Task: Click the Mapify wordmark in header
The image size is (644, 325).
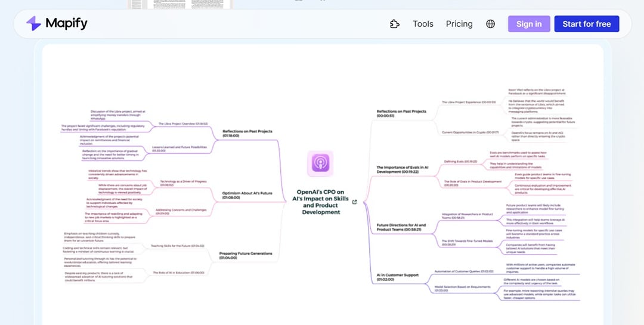Action: pyautogui.click(x=67, y=24)
